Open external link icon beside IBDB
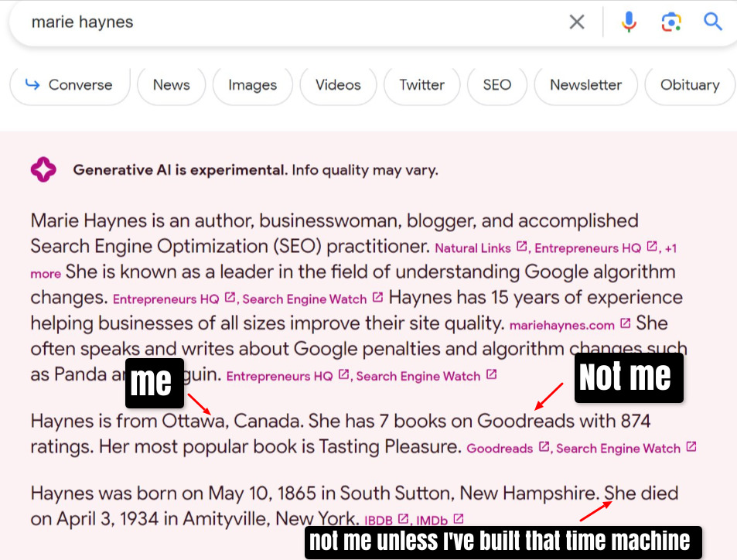737x560 pixels. tap(403, 520)
